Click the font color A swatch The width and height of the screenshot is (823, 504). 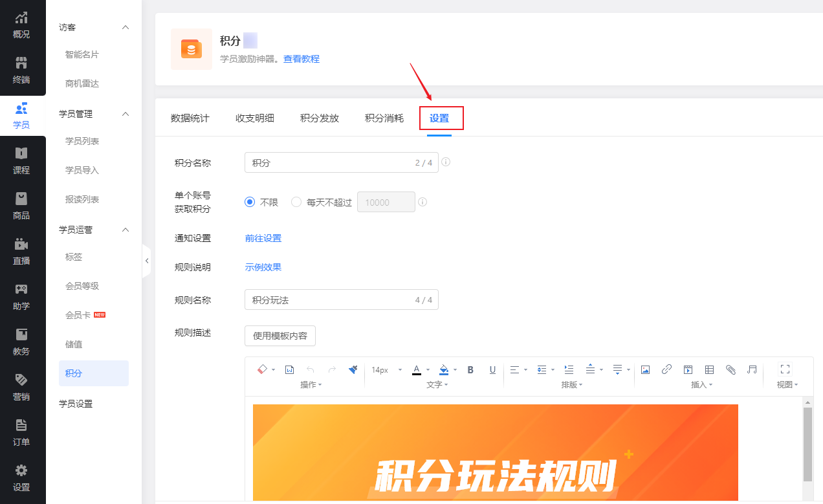[x=417, y=369]
